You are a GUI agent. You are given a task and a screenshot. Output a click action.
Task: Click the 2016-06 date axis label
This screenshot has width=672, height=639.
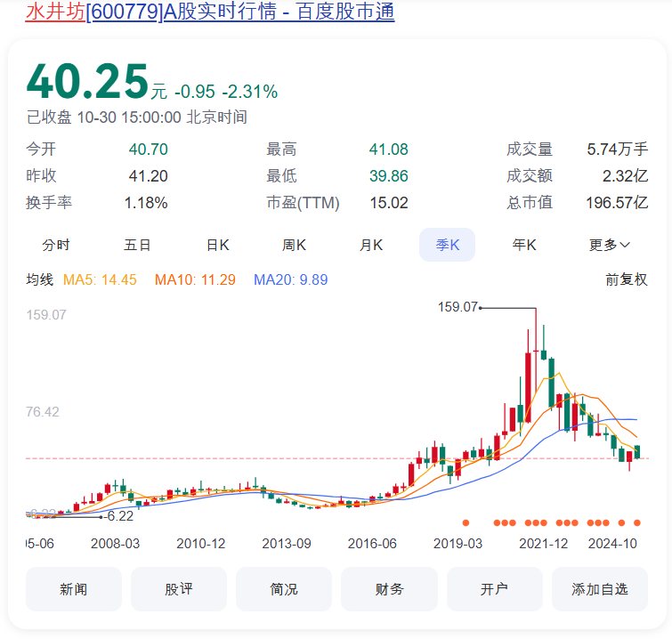(372, 544)
